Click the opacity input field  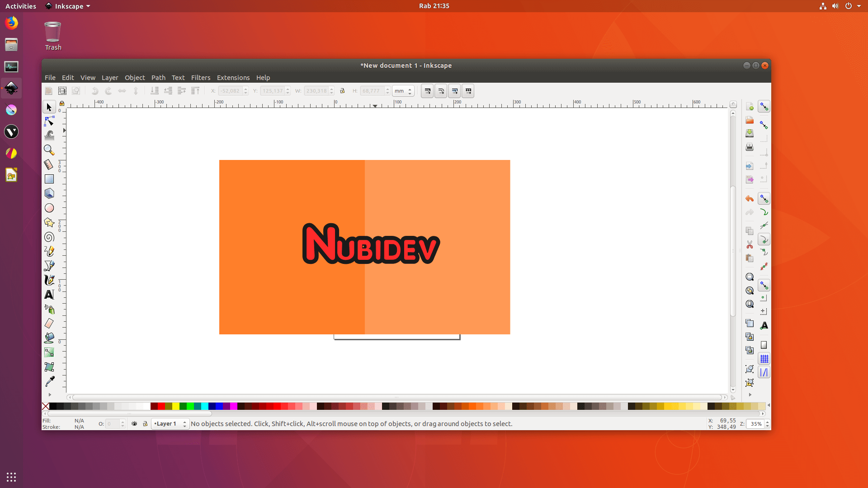[x=112, y=424]
